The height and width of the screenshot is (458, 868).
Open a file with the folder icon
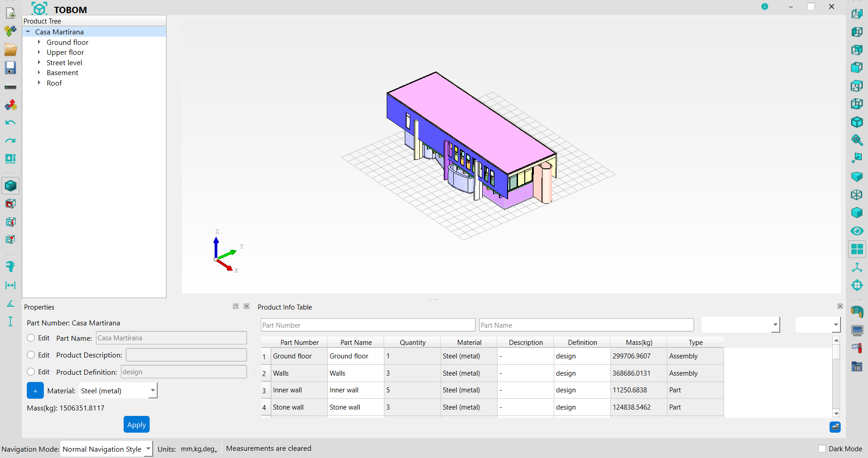[x=10, y=49]
